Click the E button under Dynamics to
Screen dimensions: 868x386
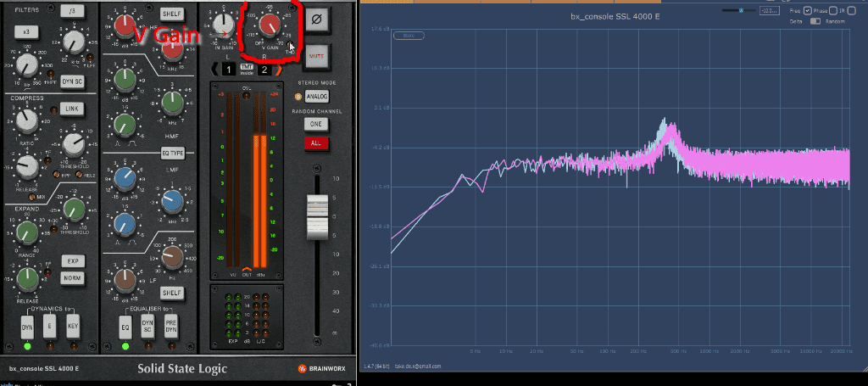tap(50, 327)
